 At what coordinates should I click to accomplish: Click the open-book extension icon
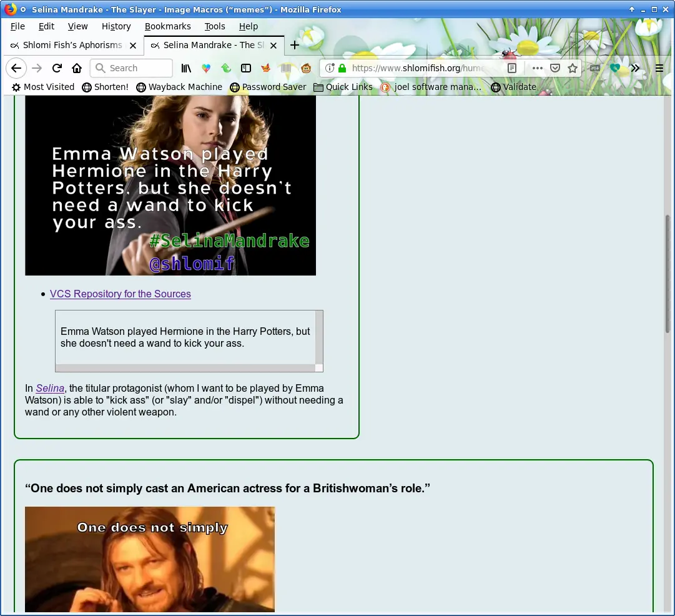click(x=286, y=68)
